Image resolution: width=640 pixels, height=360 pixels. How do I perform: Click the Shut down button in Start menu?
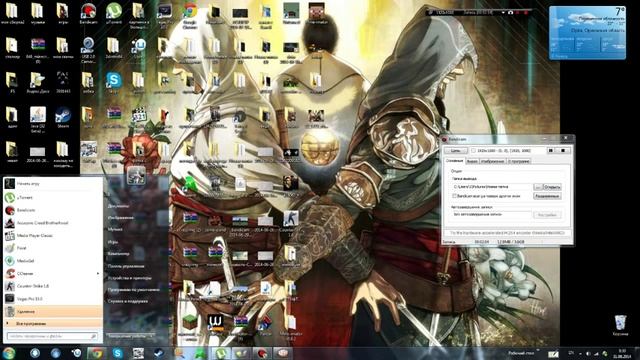coord(130,336)
